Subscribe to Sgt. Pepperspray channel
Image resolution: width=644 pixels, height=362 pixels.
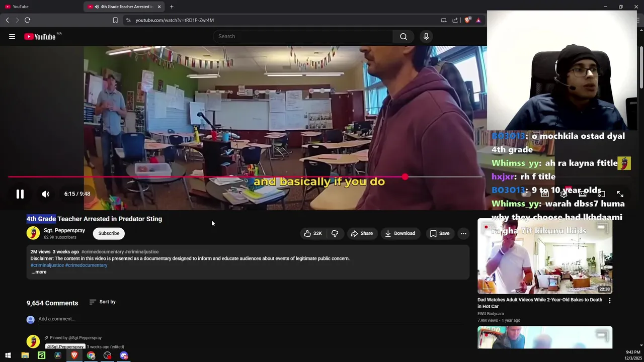109,233
